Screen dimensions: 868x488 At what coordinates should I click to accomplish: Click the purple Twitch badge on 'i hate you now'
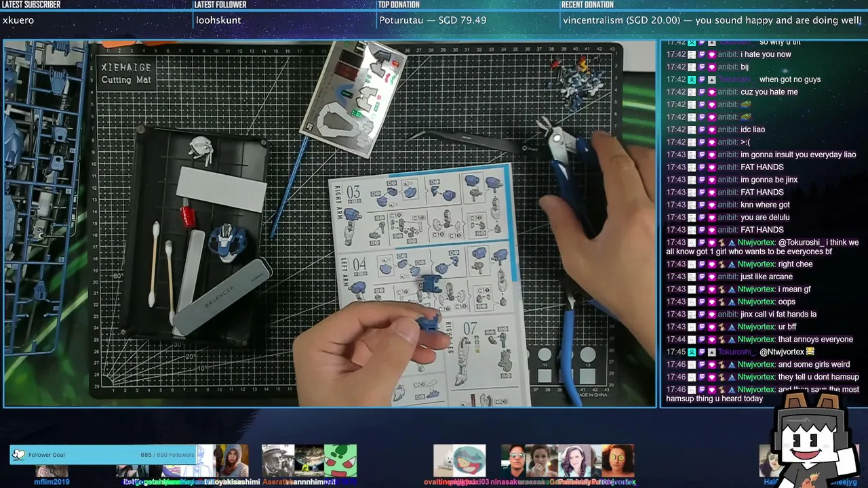tap(702, 54)
